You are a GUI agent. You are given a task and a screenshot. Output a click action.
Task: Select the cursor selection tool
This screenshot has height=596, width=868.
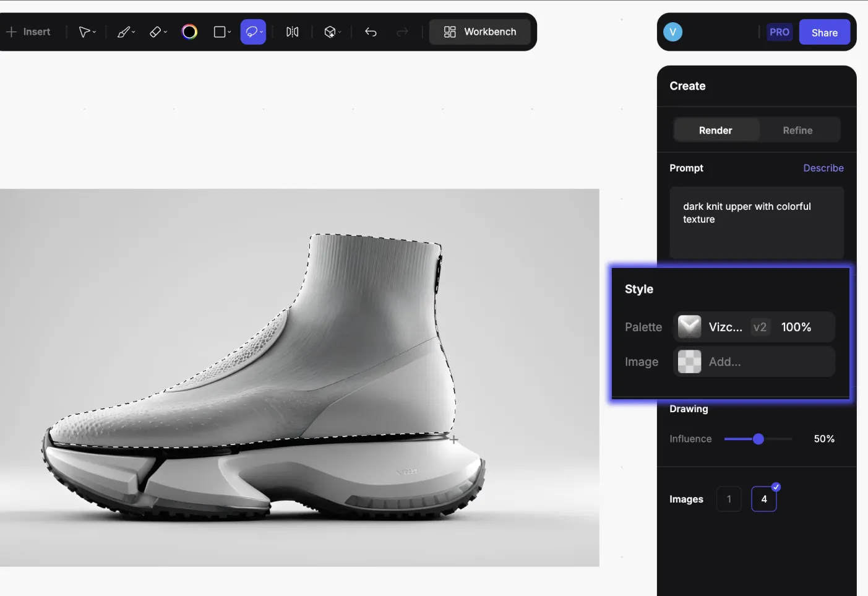coord(84,32)
